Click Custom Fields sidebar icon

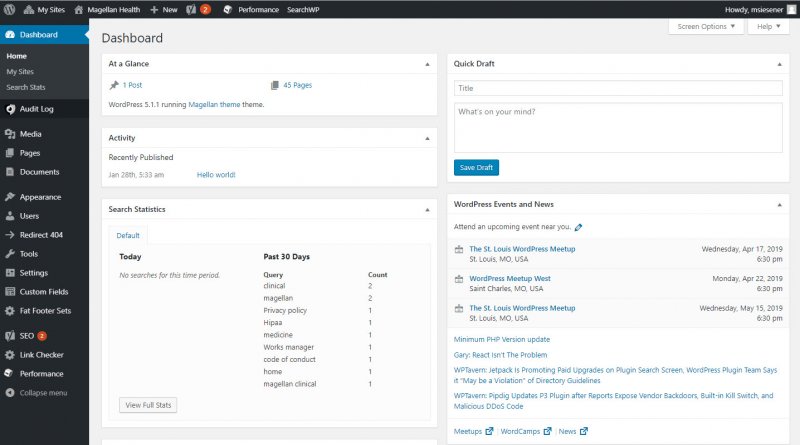coord(10,291)
